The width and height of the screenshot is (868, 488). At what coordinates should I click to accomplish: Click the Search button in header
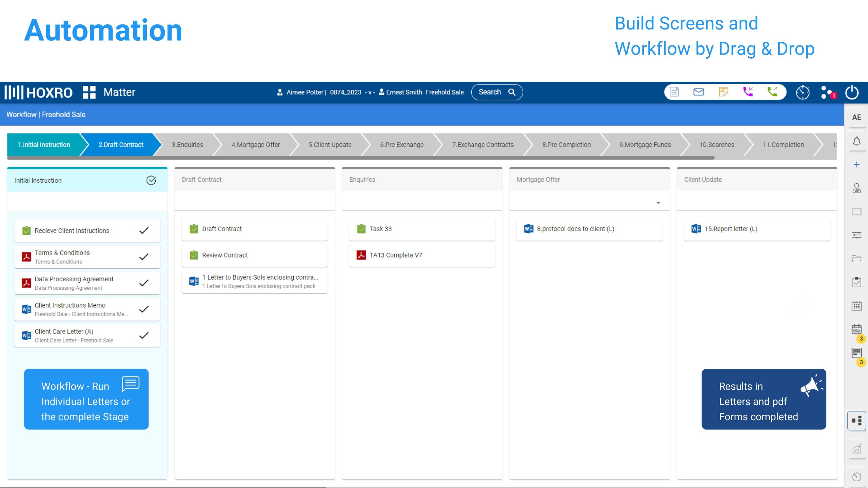click(497, 92)
